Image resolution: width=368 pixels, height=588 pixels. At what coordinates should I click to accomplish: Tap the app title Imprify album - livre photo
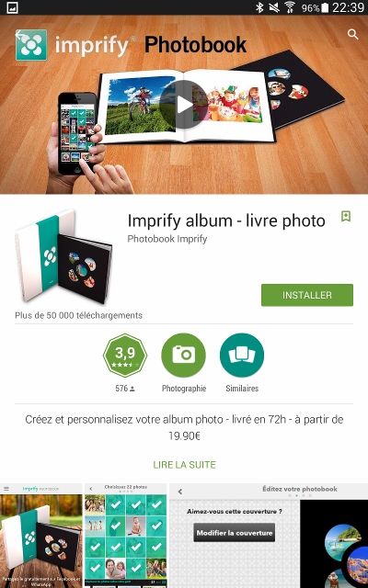226,220
